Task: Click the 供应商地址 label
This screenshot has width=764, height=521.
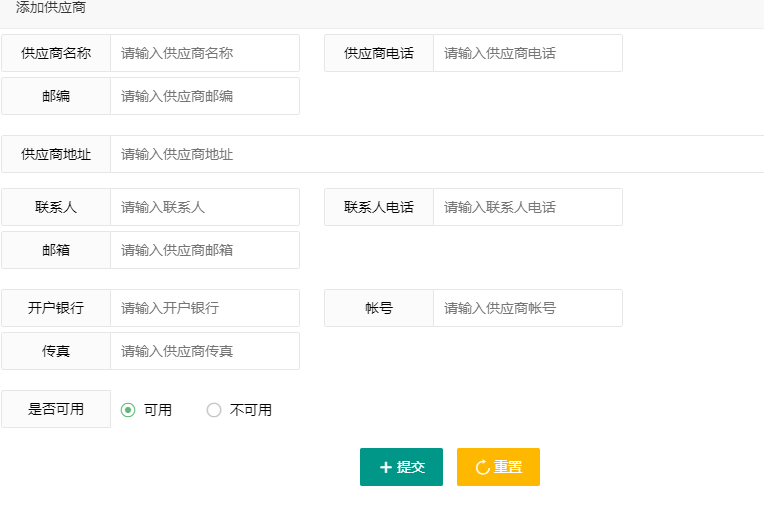Action: click(56, 154)
